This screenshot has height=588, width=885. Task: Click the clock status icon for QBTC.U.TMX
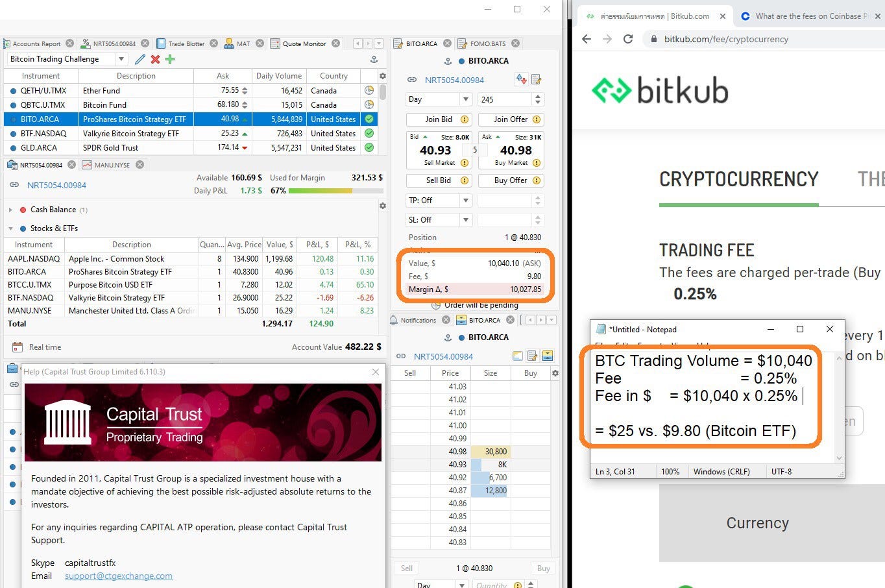coord(369,104)
